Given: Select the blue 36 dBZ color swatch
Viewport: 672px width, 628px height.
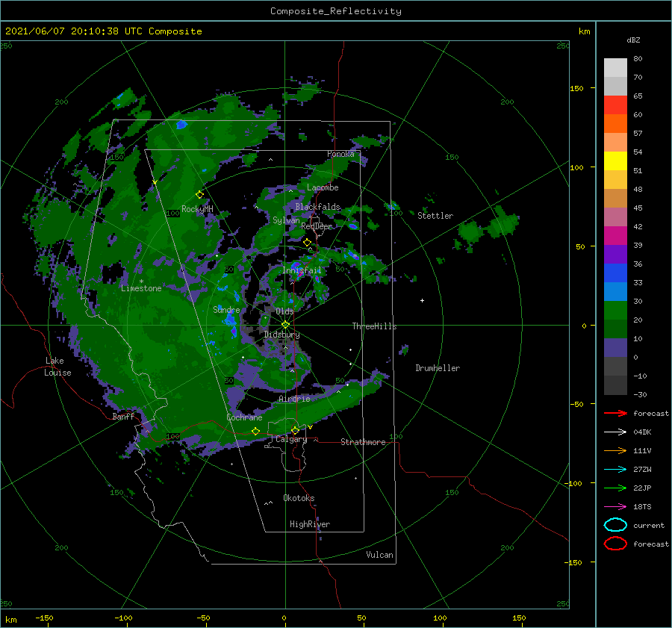Looking at the screenshot, I should 615,273.
